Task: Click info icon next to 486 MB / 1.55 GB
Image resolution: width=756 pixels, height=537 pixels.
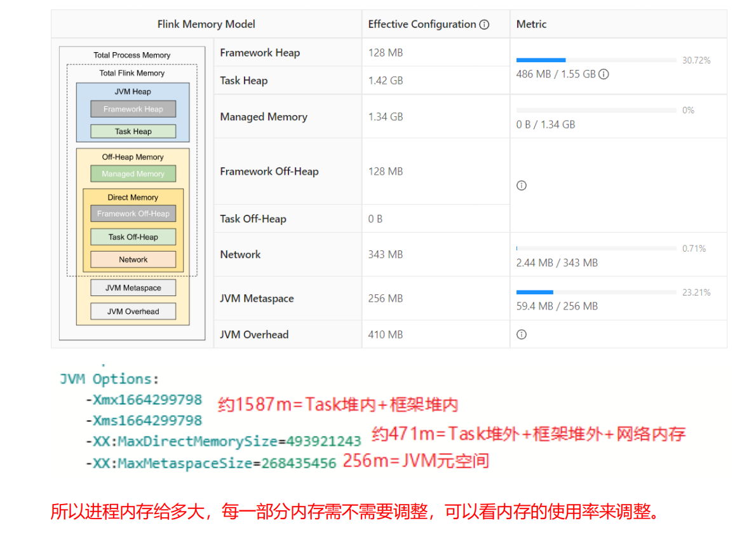Action: (x=604, y=74)
